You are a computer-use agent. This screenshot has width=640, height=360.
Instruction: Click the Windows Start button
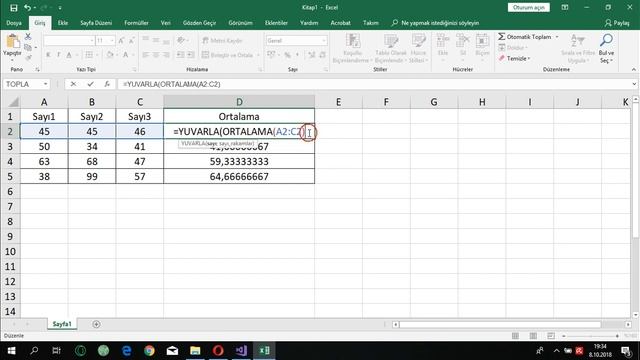11,351
